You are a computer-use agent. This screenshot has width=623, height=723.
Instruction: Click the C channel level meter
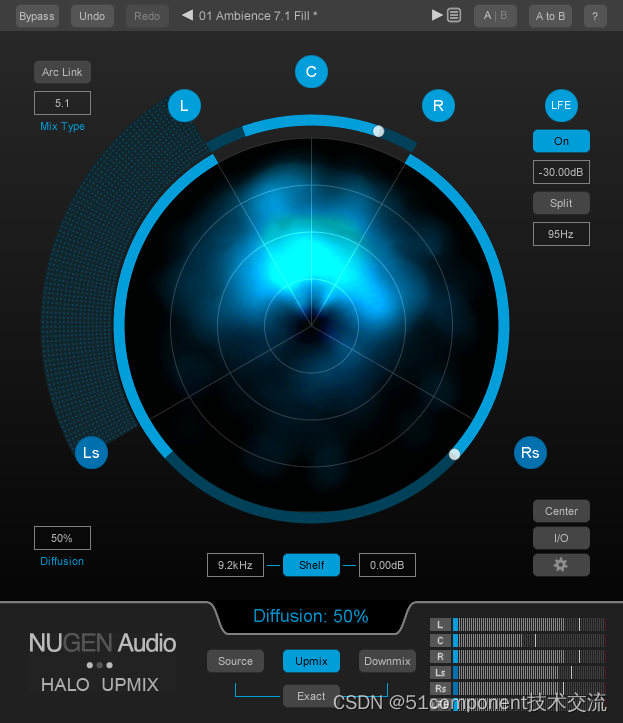tap(528, 640)
